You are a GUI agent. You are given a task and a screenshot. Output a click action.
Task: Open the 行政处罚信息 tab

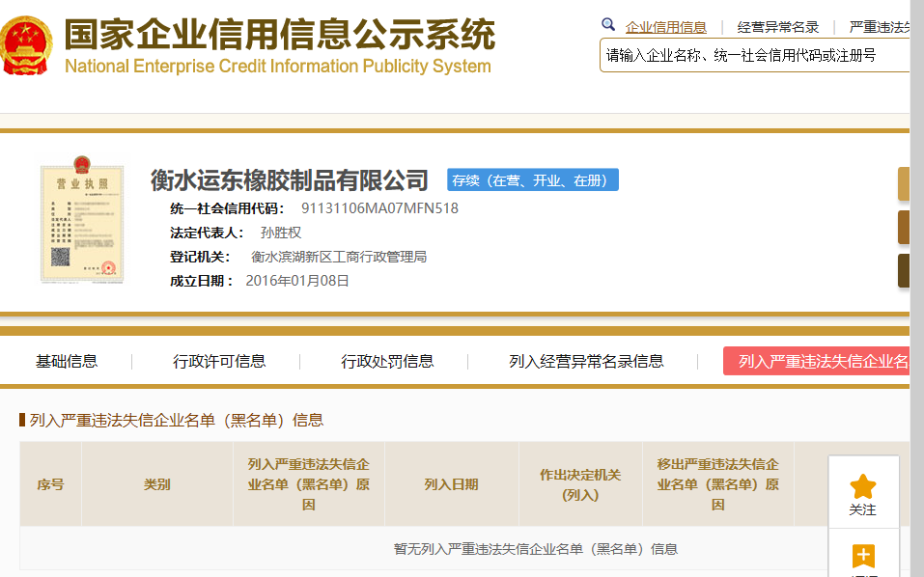pos(387,361)
